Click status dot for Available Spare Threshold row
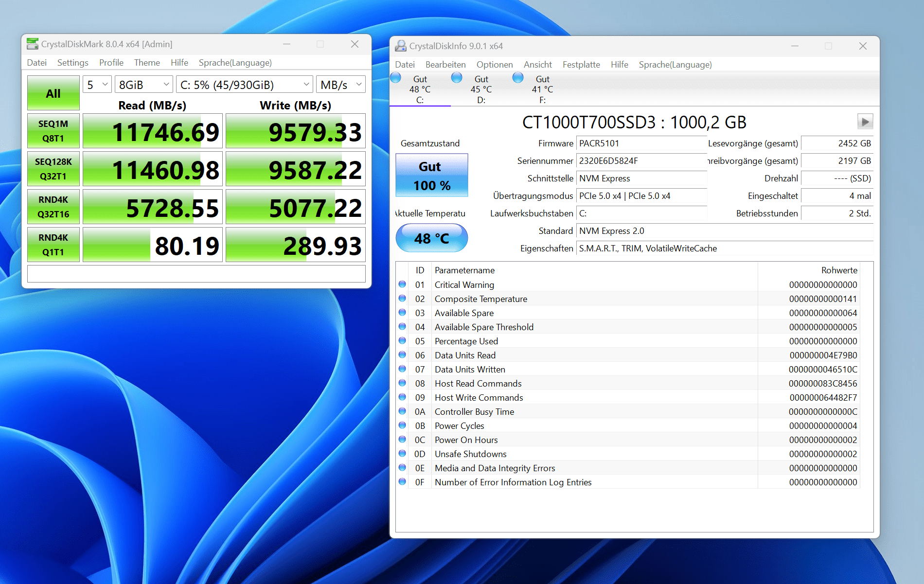Viewport: 924px width, 584px height. coord(402,326)
